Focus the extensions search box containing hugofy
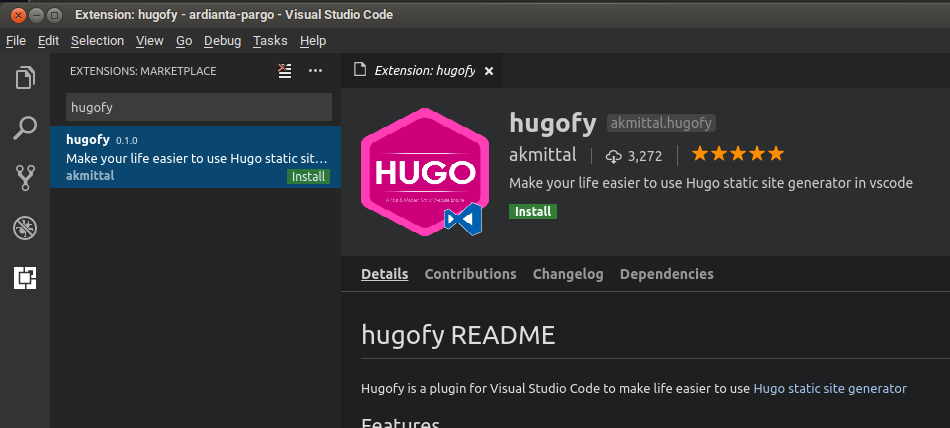The height and width of the screenshot is (428, 950). [199, 107]
